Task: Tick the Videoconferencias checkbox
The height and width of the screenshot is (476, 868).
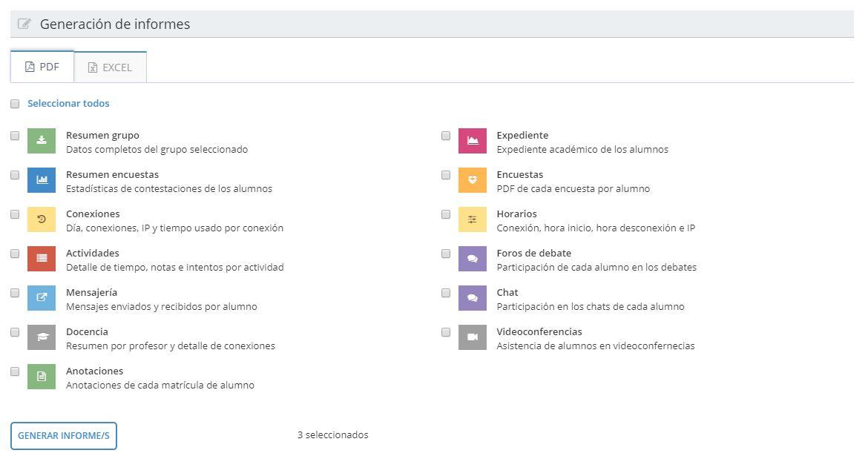Action: pos(446,332)
